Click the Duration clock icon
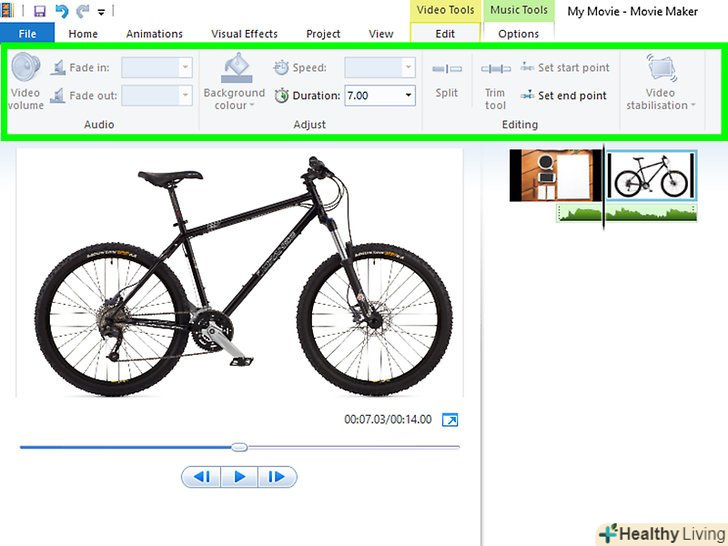The image size is (728, 546). click(x=281, y=96)
